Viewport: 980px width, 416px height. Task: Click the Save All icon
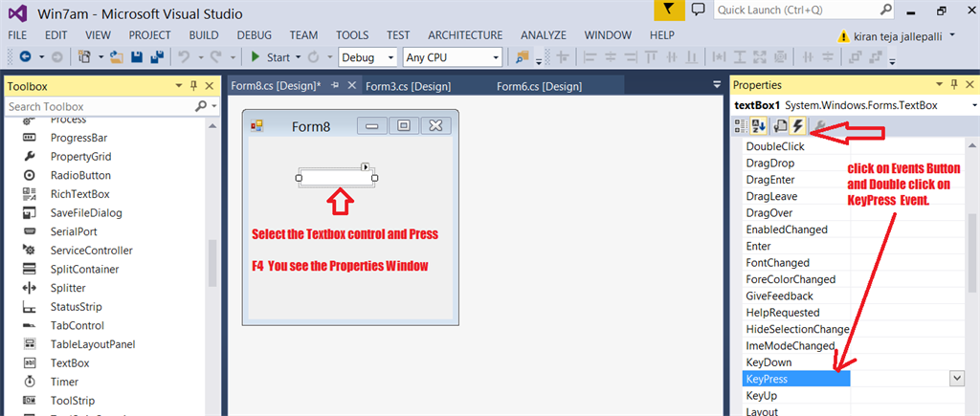157,56
